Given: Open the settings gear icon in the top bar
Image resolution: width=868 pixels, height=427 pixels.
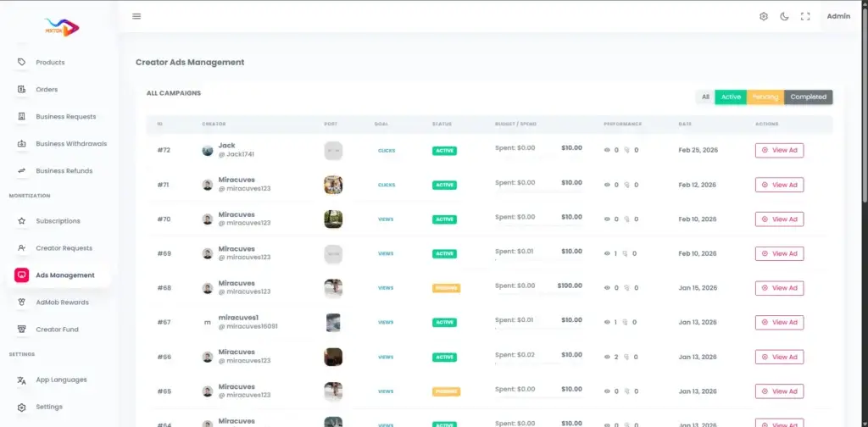Looking at the screenshot, I should click(764, 17).
